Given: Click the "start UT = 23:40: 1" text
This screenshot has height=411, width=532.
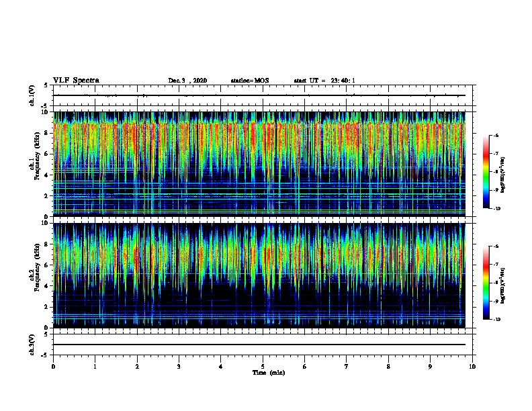Looking at the screenshot, I should point(324,81).
